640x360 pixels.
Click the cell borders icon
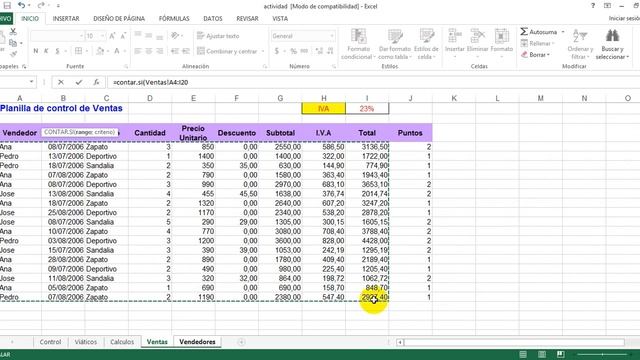(x=78, y=51)
